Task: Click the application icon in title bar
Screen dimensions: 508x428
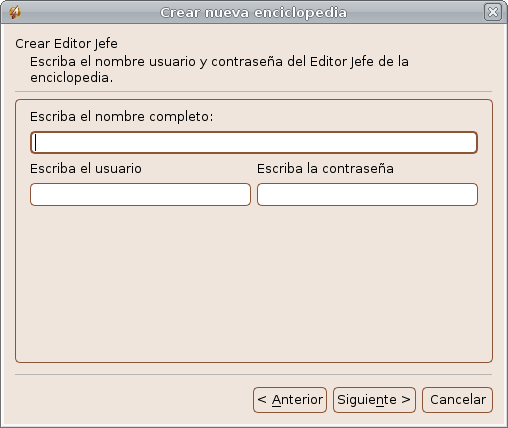Action: (15, 13)
